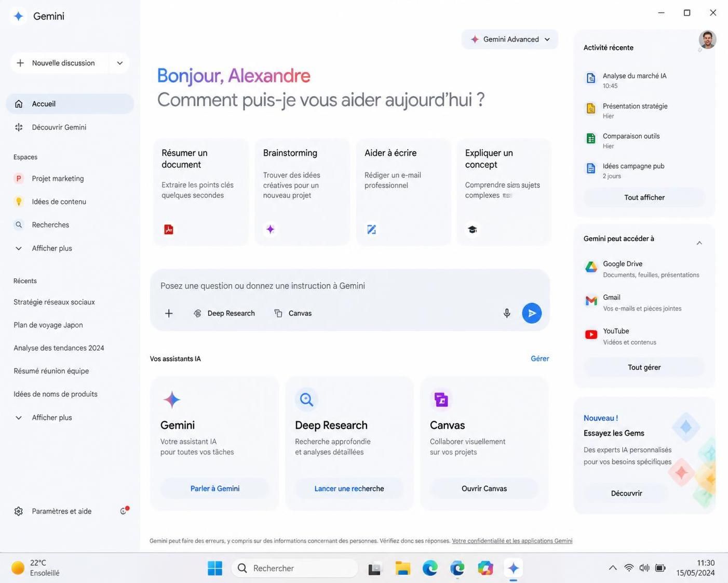Click the magnifier icon beside Recherches space
Screen dimensions: 728x583
click(x=19, y=225)
